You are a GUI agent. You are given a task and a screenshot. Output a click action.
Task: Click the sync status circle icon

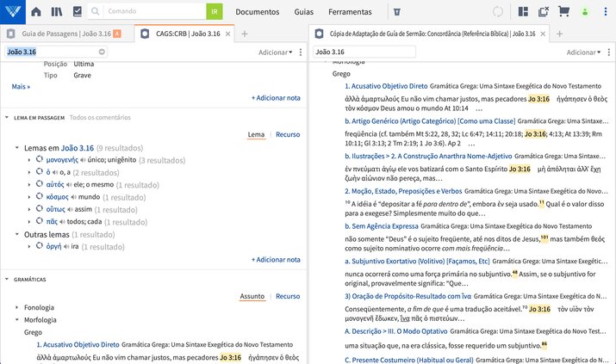coord(498,12)
